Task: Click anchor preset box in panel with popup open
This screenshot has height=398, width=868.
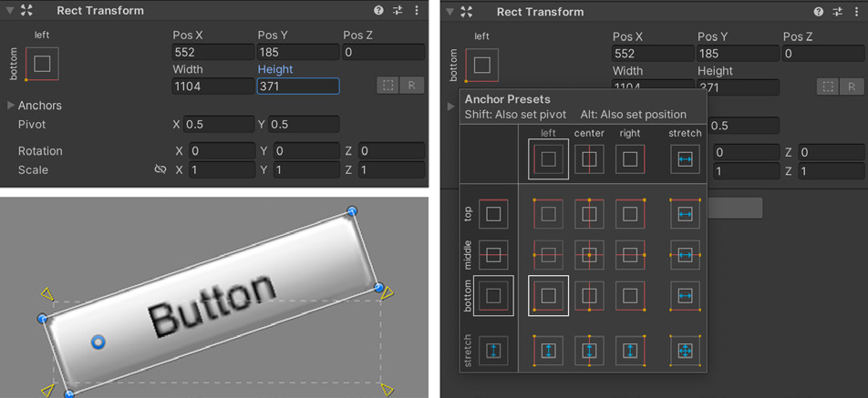Action: pos(482,66)
